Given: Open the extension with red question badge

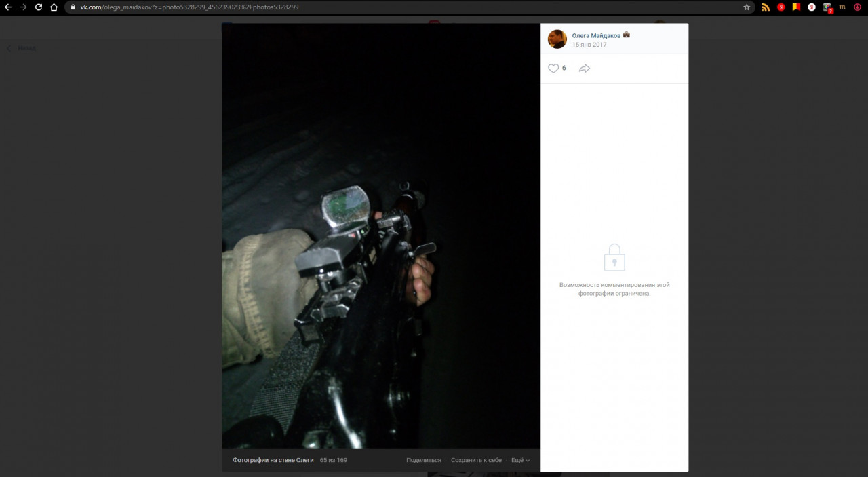Looking at the screenshot, I should (827, 7).
